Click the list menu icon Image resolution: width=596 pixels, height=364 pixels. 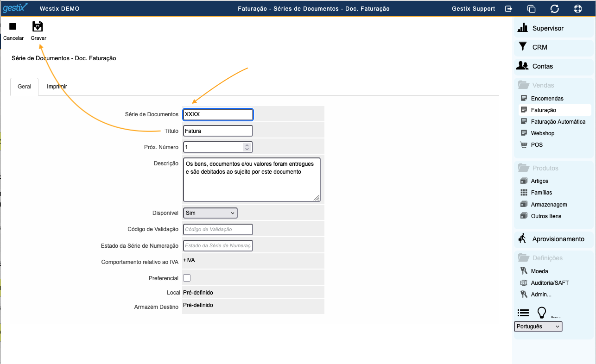(523, 313)
